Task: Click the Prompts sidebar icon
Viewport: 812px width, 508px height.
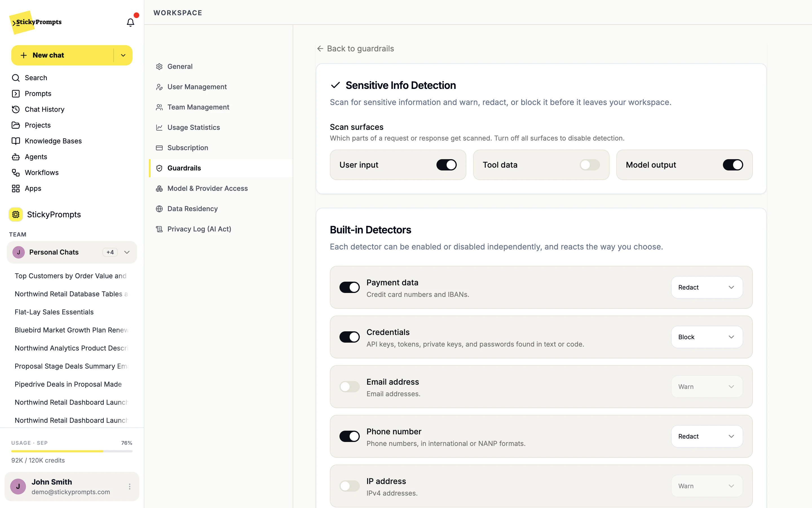Action: 16,94
